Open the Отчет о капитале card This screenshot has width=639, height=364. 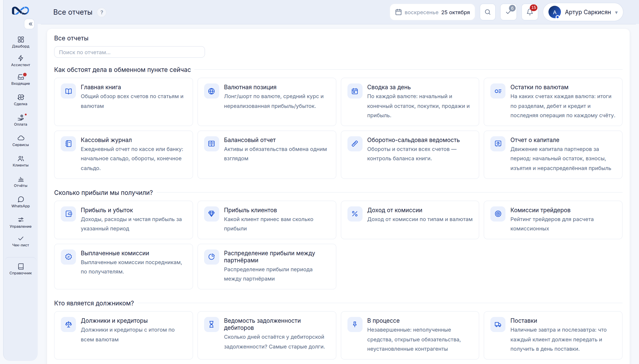[x=553, y=155]
